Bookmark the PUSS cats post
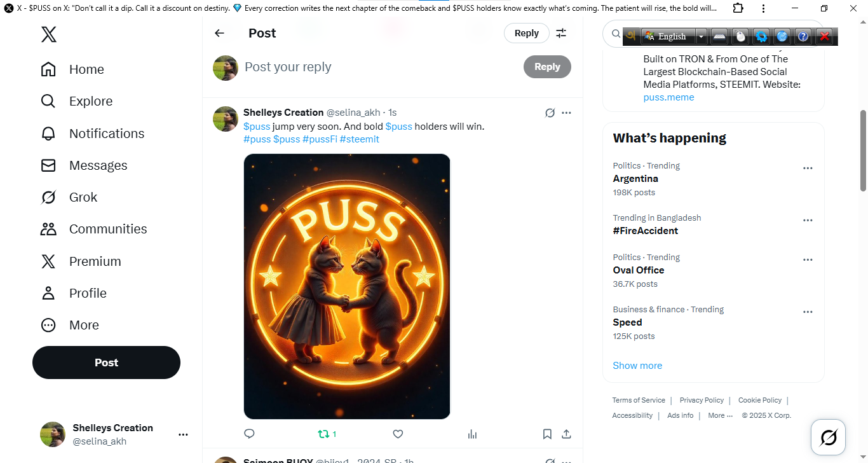Screen dimensions: 868x463 (547, 434)
